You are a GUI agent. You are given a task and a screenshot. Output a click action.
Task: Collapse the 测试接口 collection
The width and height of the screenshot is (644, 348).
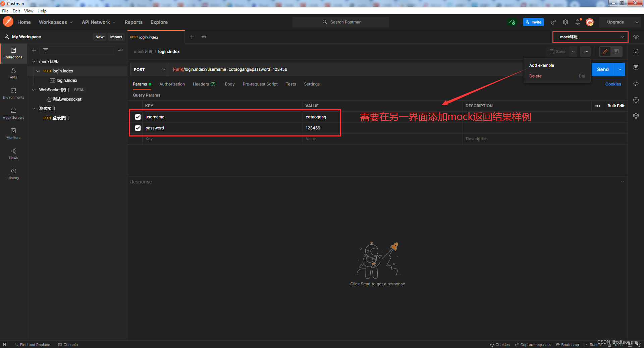tap(34, 109)
